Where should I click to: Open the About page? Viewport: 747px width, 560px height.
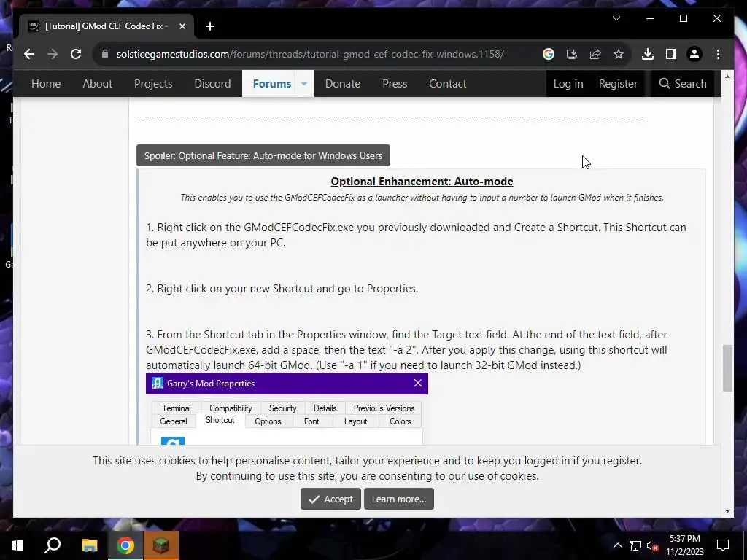tap(97, 84)
